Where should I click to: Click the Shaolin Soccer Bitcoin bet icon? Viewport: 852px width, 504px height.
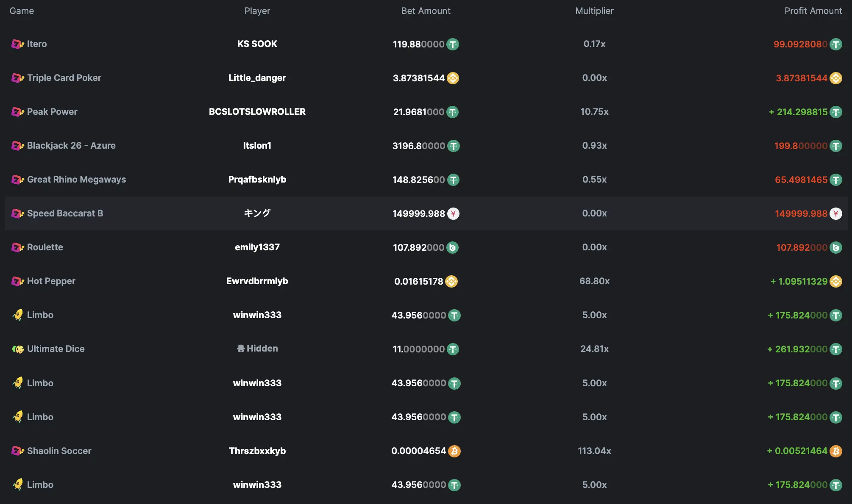[454, 451]
